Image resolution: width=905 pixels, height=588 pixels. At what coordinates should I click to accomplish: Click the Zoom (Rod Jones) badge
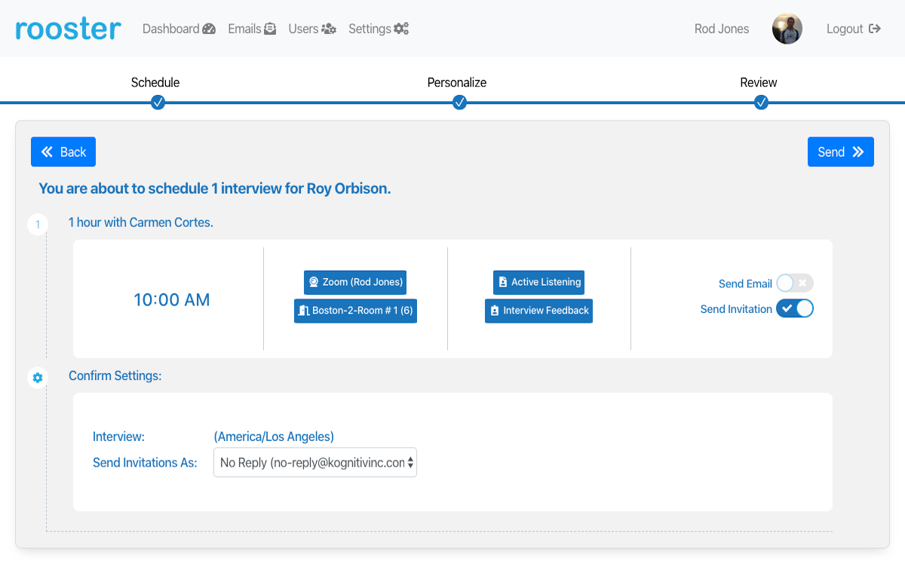tap(355, 282)
